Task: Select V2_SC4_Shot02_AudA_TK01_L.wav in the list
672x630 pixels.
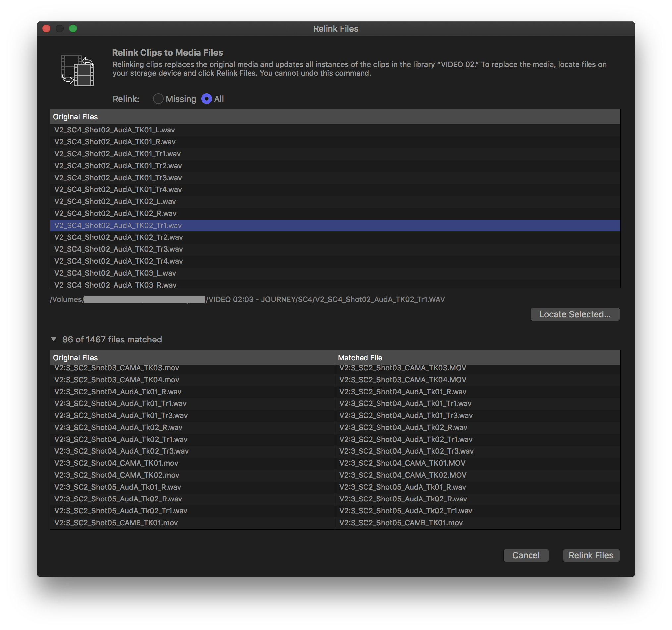Action: (115, 130)
